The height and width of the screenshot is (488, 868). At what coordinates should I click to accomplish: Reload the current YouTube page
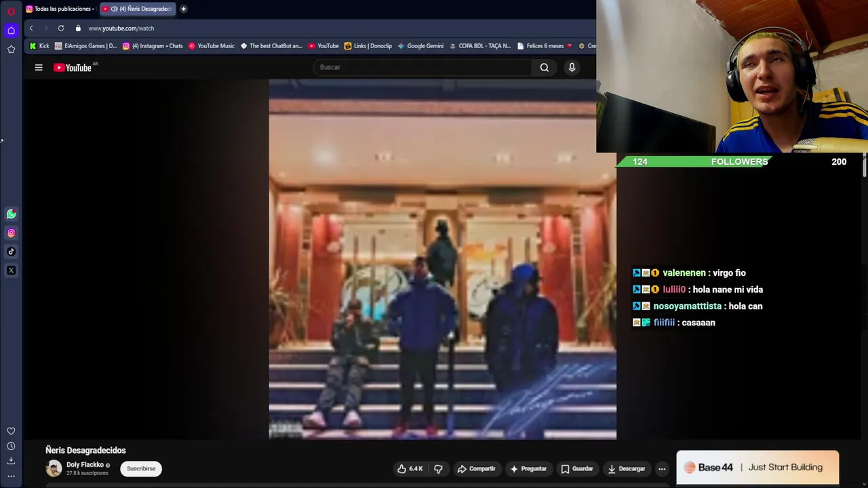(61, 28)
